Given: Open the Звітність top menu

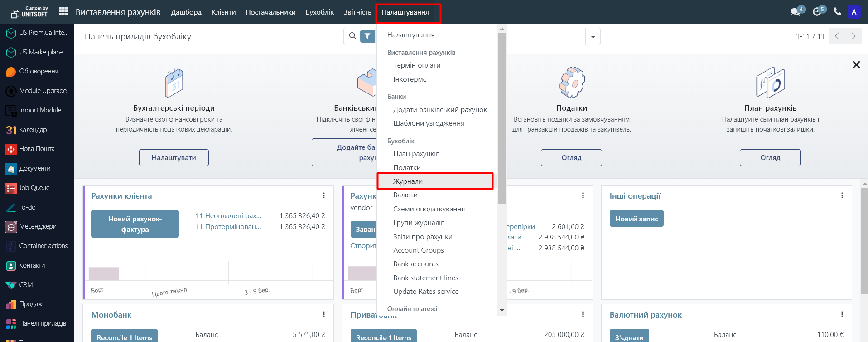Looking at the screenshot, I should point(357,12).
